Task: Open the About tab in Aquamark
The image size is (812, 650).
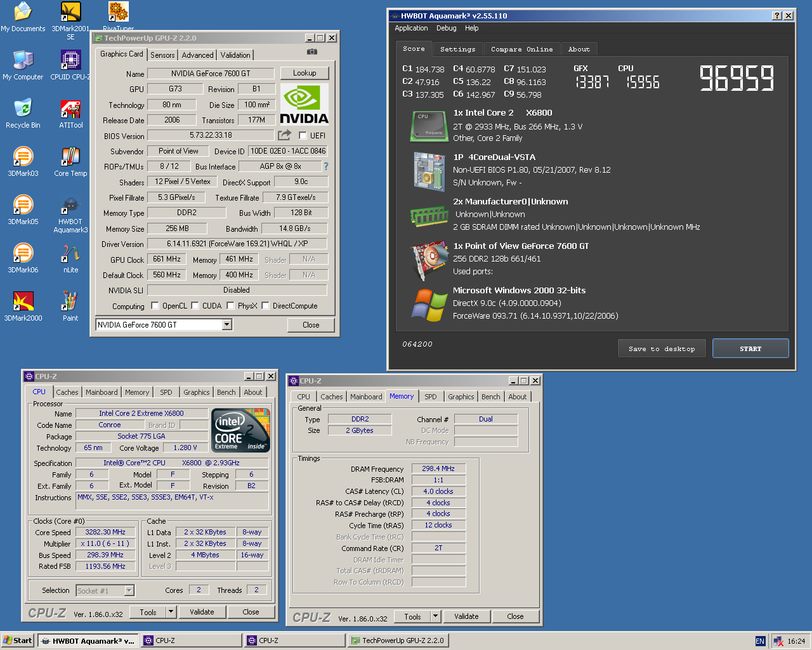Action: [579, 49]
